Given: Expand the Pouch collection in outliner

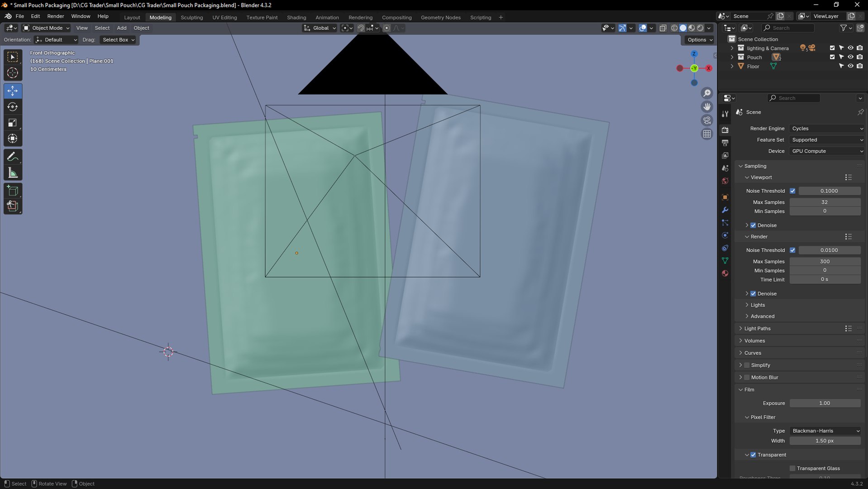Looking at the screenshot, I should (732, 57).
